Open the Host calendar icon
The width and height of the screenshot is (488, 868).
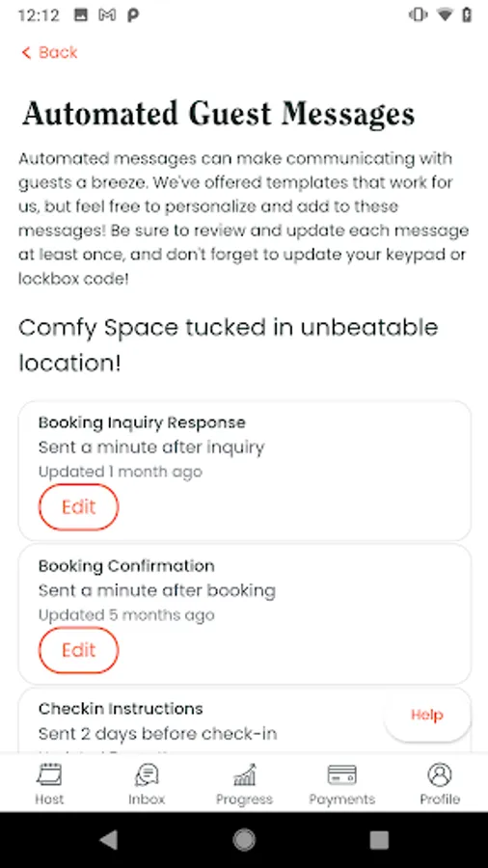pyautogui.click(x=49, y=774)
